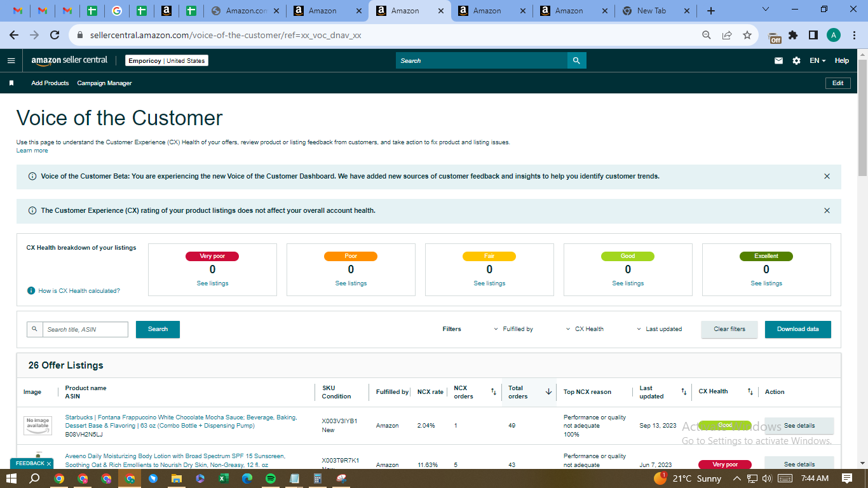Expand the Fulfilled by filter dropdown
Image resolution: width=868 pixels, height=488 pixels.
coord(513,329)
